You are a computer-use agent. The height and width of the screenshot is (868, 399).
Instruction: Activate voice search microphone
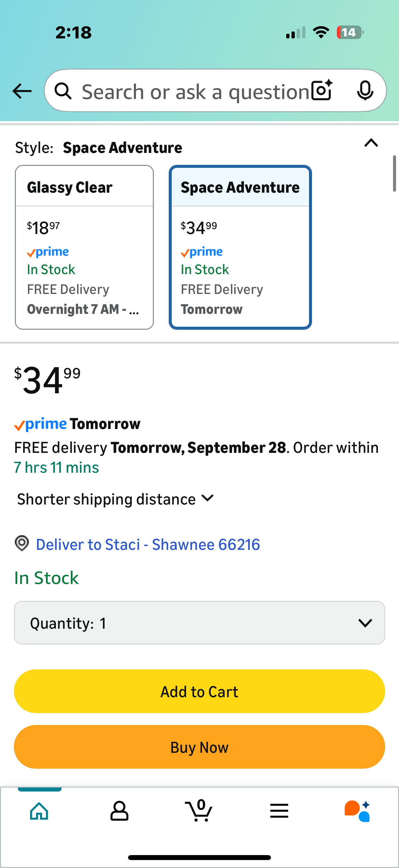pos(365,91)
